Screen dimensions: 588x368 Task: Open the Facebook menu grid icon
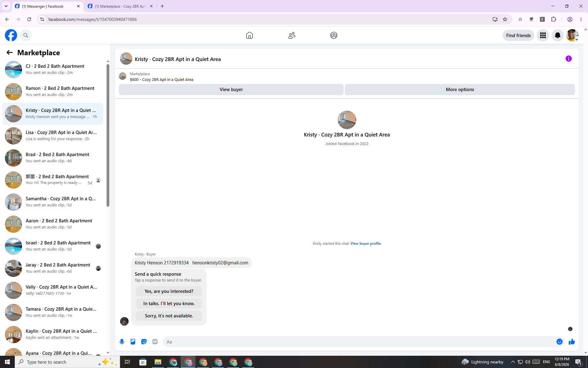click(543, 35)
